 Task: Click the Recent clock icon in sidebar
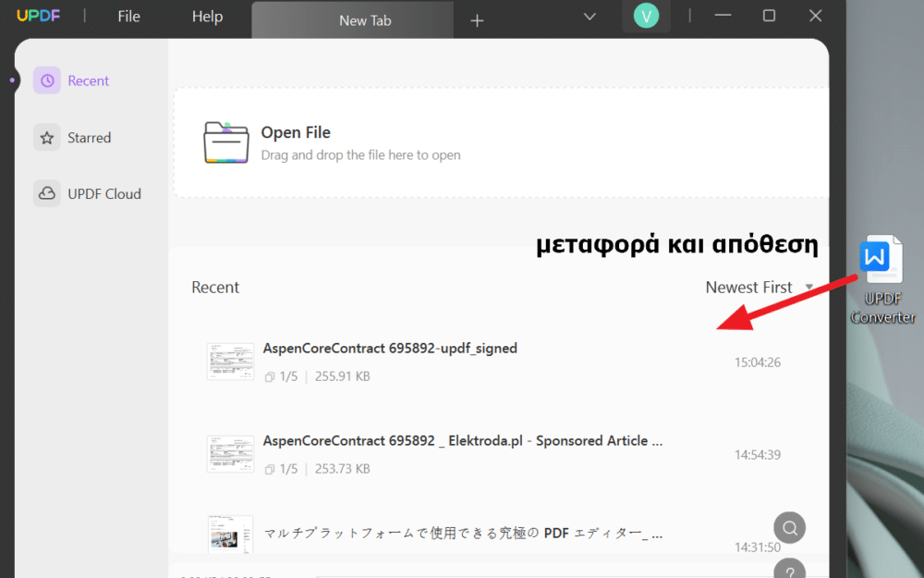point(47,80)
